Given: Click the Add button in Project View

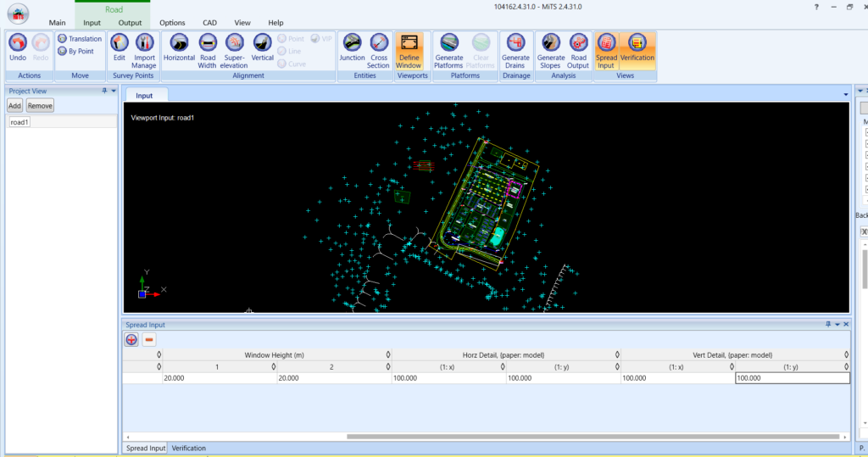Looking at the screenshot, I should (x=14, y=106).
